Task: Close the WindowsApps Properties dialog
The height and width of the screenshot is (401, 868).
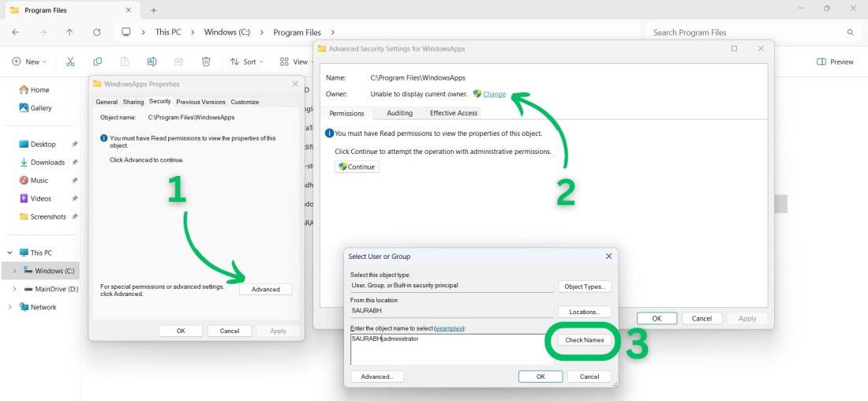Action: [295, 84]
